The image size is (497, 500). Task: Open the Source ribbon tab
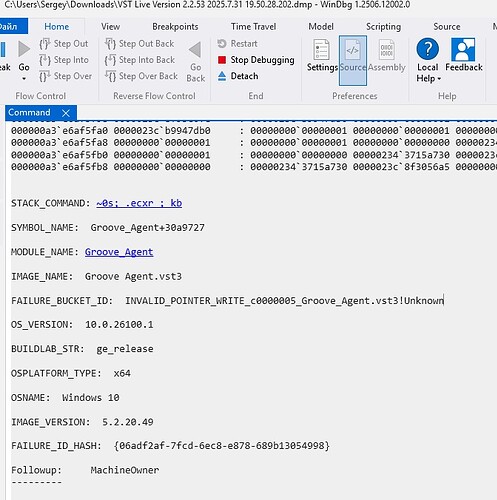click(447, 26)
